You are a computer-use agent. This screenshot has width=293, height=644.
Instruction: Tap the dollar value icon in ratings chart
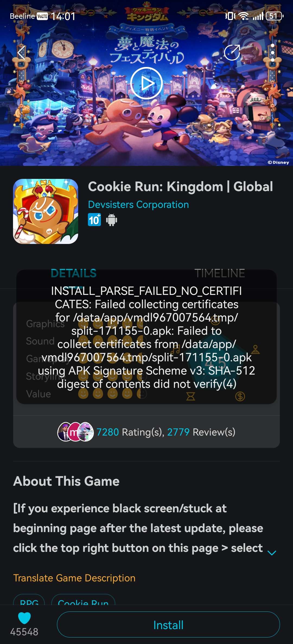240,397
